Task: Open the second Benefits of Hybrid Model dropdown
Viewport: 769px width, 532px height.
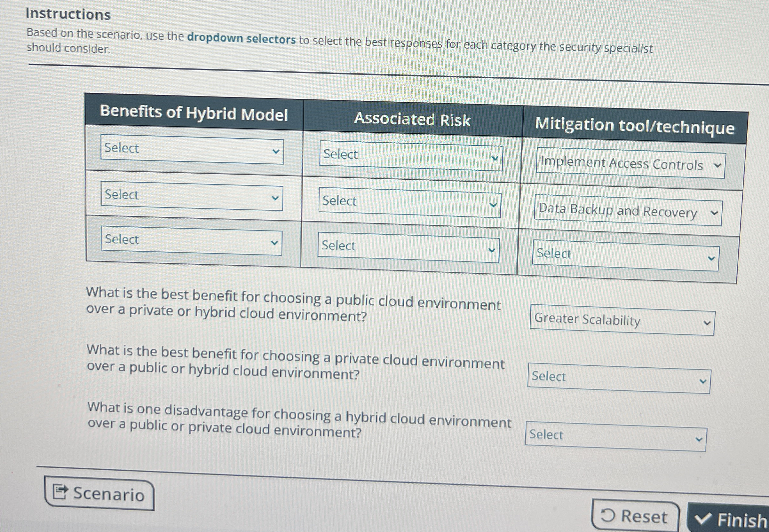Action: (x=190, y=196)
